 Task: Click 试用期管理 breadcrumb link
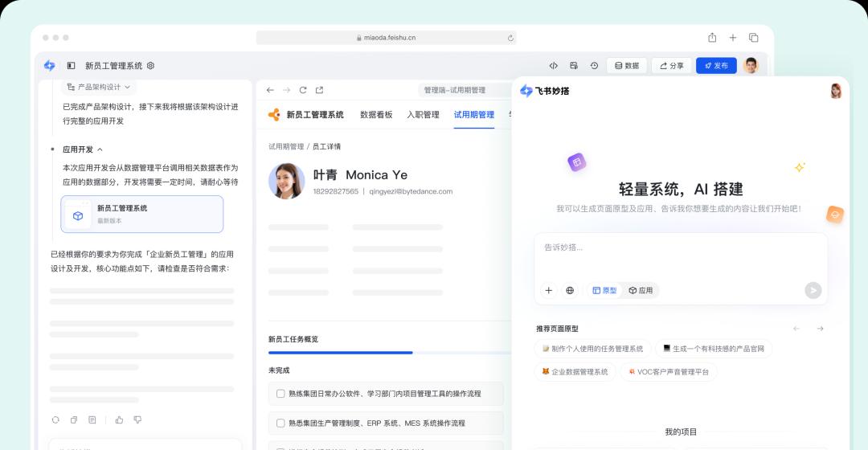(x=286, y=147)
